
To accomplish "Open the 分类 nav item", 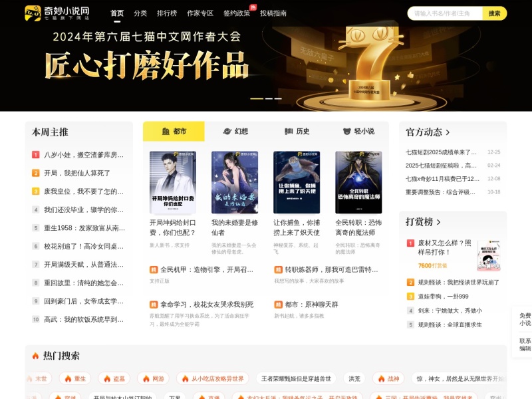I will (x=140, y=13).
